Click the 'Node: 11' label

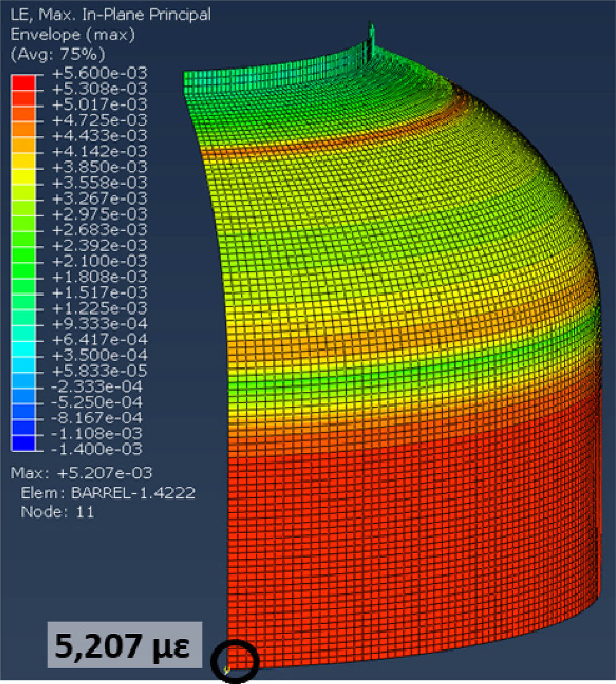pos(57,512)
